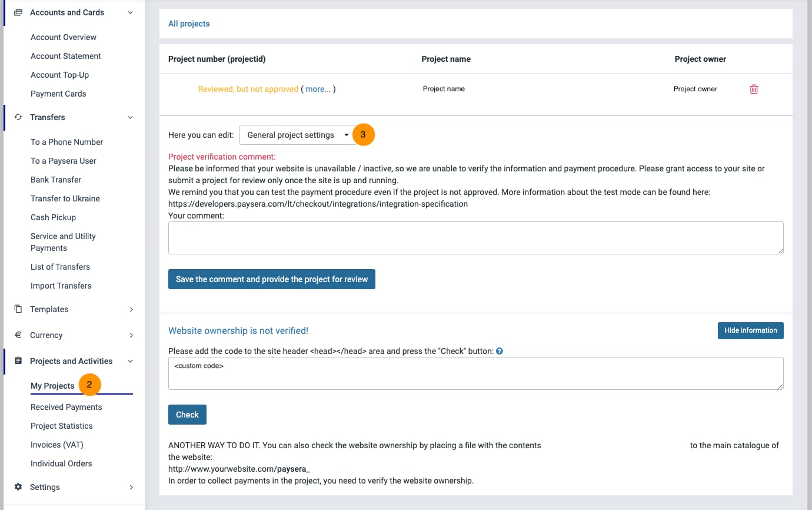Go to Received Payments
Image resolution: width=812 pixels, height=510 pixels.
coord(66,407)
